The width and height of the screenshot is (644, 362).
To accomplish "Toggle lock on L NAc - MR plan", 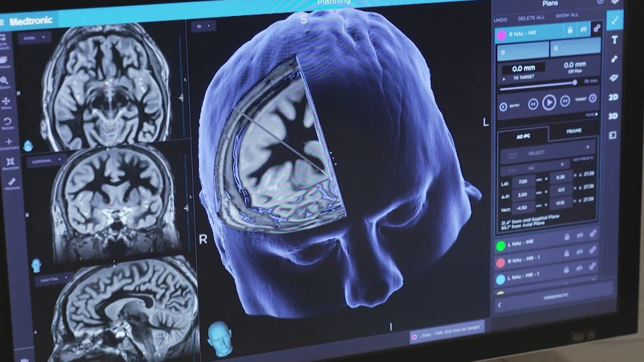I will coord(567,237).
